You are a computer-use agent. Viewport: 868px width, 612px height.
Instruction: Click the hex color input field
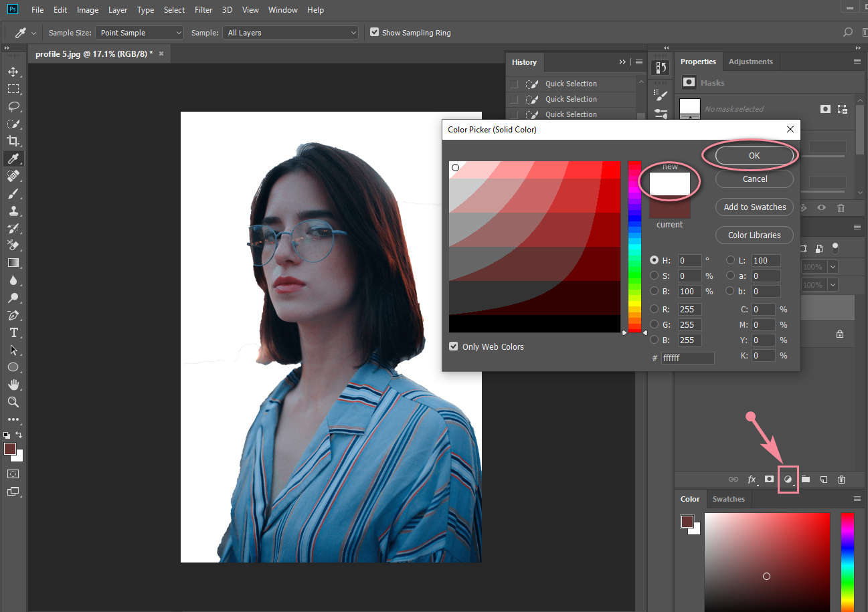pos(687,359)
